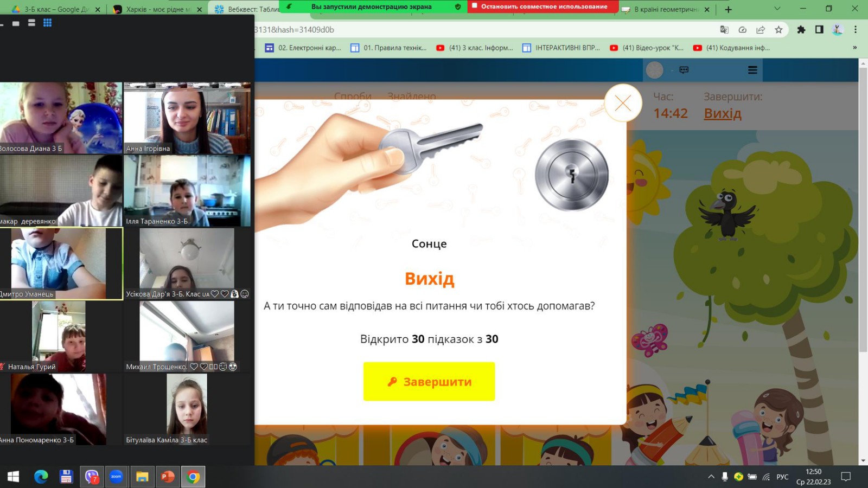The width and height of the screenshot is (868, 488).
Task: Select Бітулаїва Каміла 3-Б клас video tile
Action: coord(187,409)
